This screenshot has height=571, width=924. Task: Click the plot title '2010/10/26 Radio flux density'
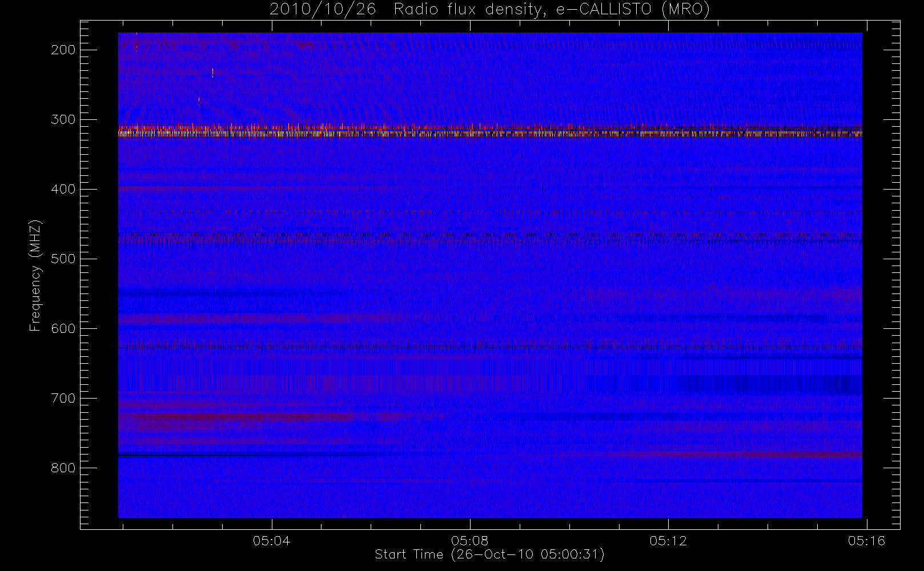click(x=489, y=9)
